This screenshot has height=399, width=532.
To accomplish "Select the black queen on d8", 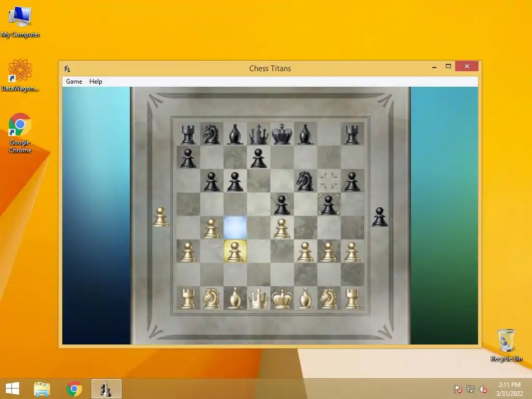I will tap(259, 135).
